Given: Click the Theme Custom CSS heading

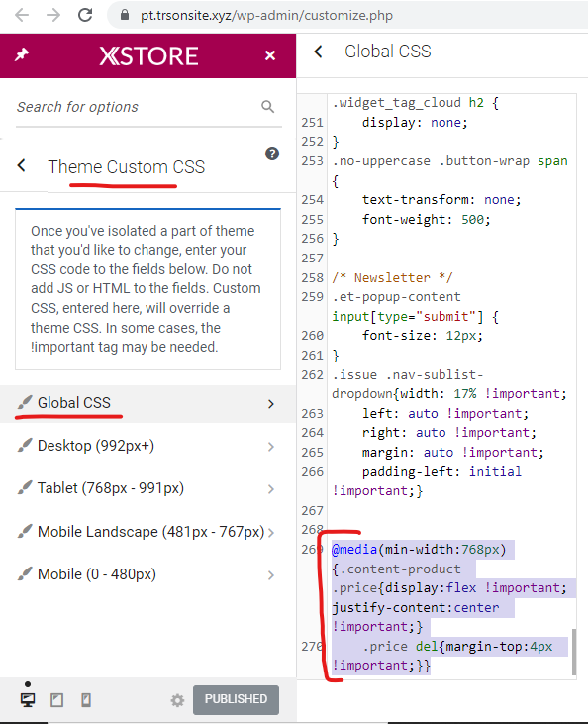Looking at the screenshot, I should 126,167.
